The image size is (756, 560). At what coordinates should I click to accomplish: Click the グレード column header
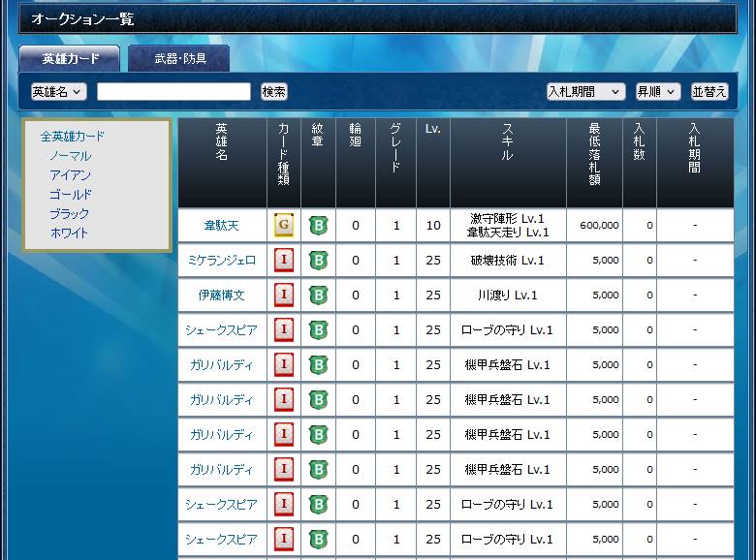(x=395, y=163)
